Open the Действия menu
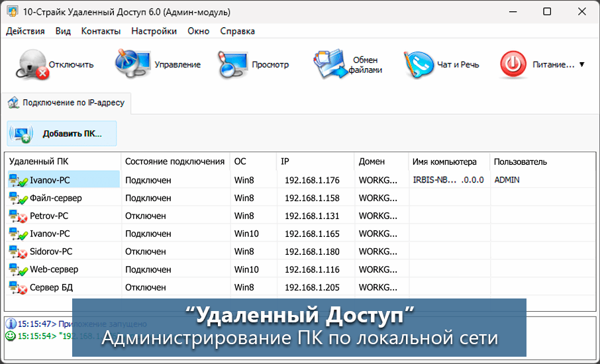The width and height of the screenshot is (600, 364). (25, 31)
